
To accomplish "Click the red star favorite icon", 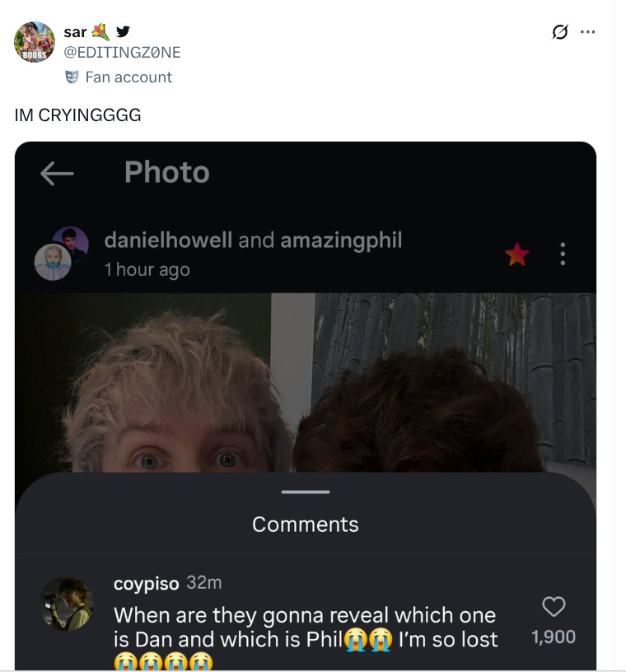I will tap(516, 254).
